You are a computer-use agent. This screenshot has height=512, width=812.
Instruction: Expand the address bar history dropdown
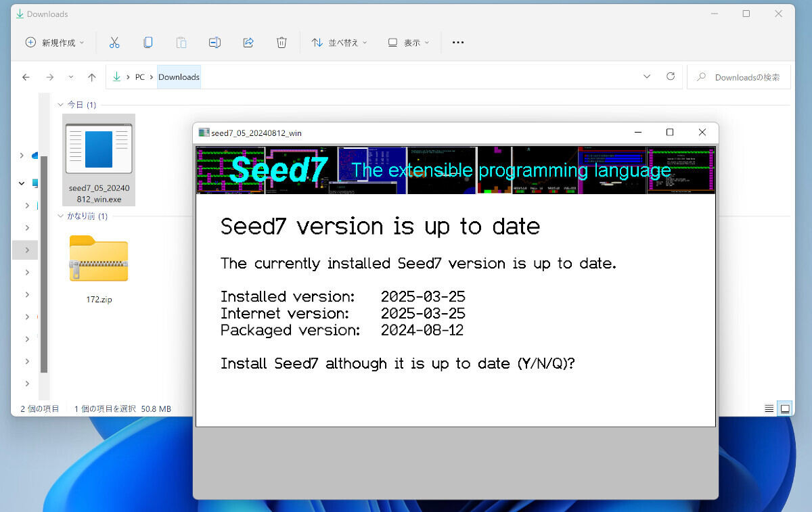pyautogui.click(x=647, y=76)
